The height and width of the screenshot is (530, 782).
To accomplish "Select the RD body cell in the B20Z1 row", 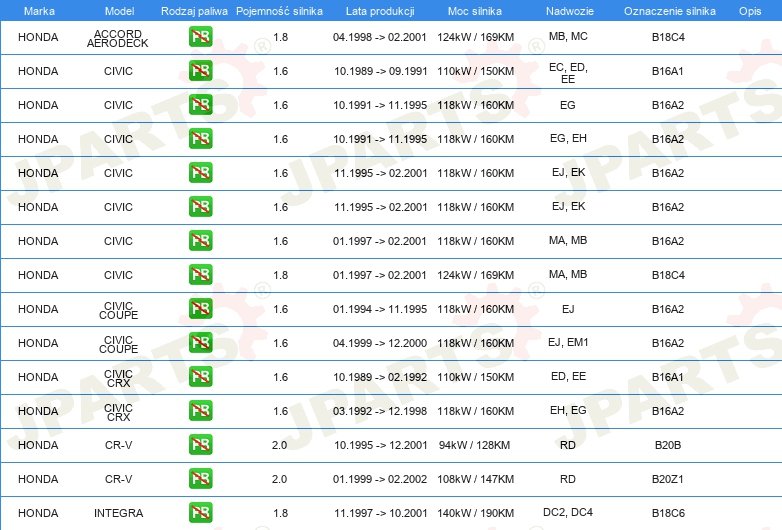I will [x=568, y=479].
